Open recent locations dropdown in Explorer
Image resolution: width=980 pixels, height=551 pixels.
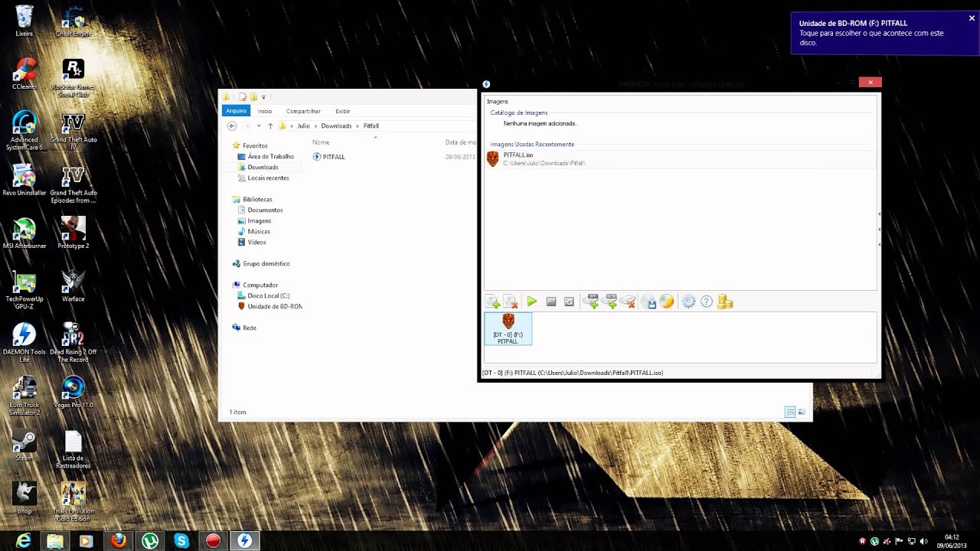[259, 126]
